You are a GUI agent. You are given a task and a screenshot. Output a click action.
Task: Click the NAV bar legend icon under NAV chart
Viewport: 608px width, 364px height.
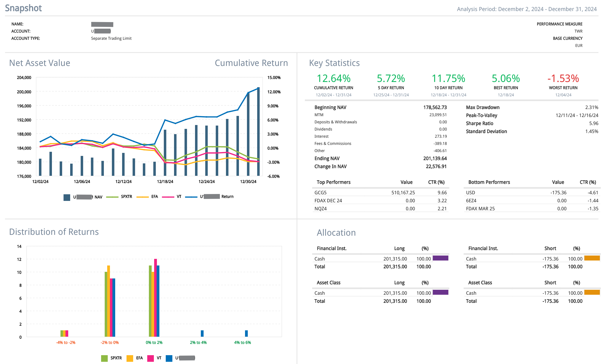[x=67, y=197]
